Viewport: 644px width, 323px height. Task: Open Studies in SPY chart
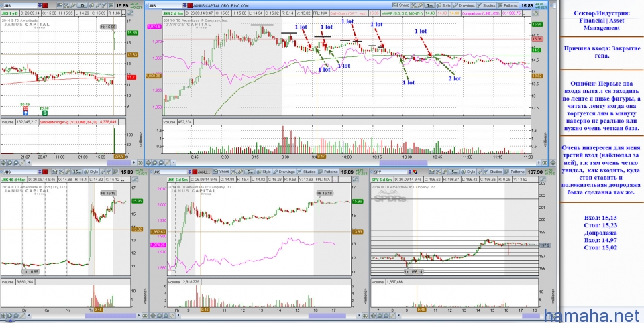(494, 172)
